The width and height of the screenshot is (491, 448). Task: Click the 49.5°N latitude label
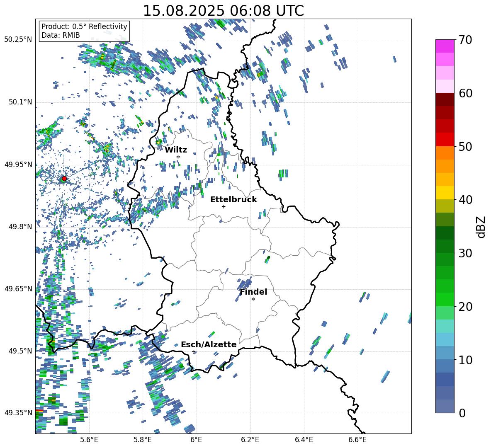point(20,351)
